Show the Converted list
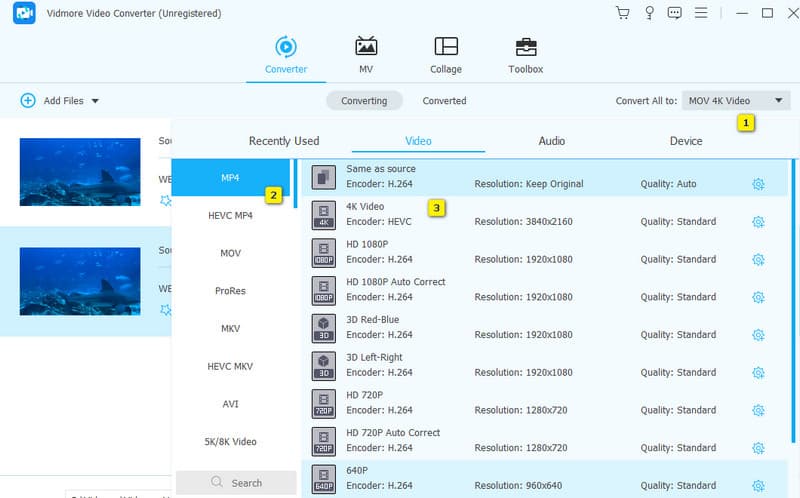 pos(444,101)
